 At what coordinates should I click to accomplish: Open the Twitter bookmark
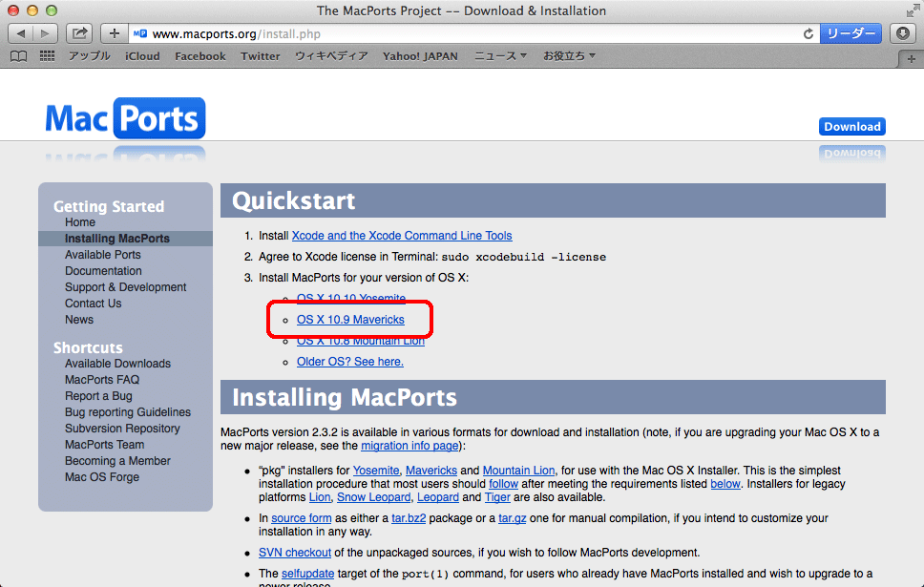point(260,56)
